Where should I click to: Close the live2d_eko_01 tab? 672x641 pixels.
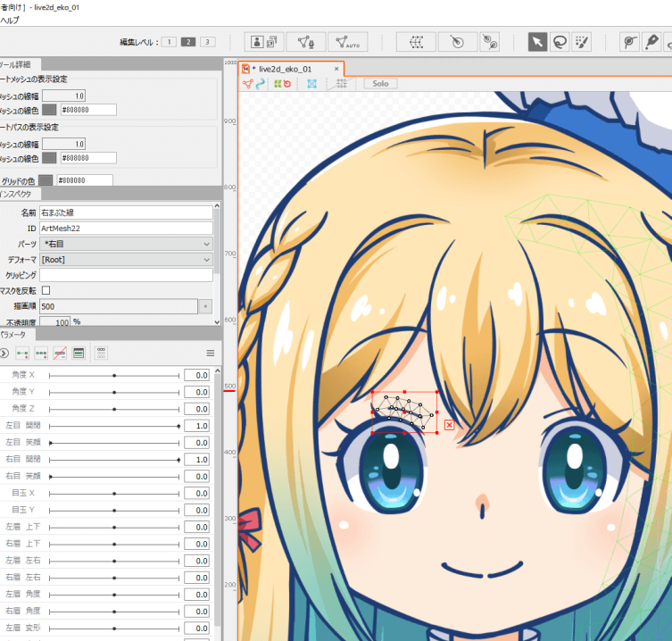pos(336,69)
